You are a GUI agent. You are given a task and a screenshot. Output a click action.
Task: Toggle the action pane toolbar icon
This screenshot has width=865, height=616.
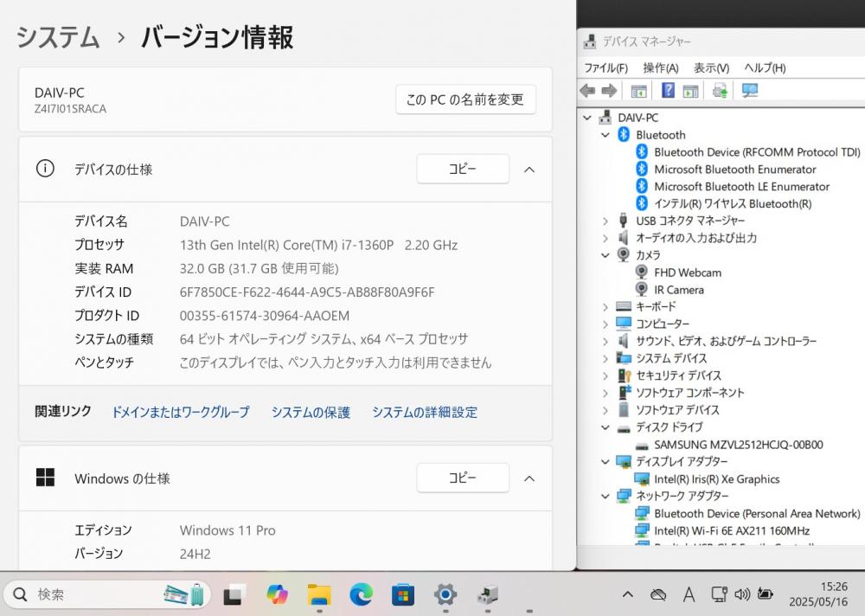pos(690,91)
